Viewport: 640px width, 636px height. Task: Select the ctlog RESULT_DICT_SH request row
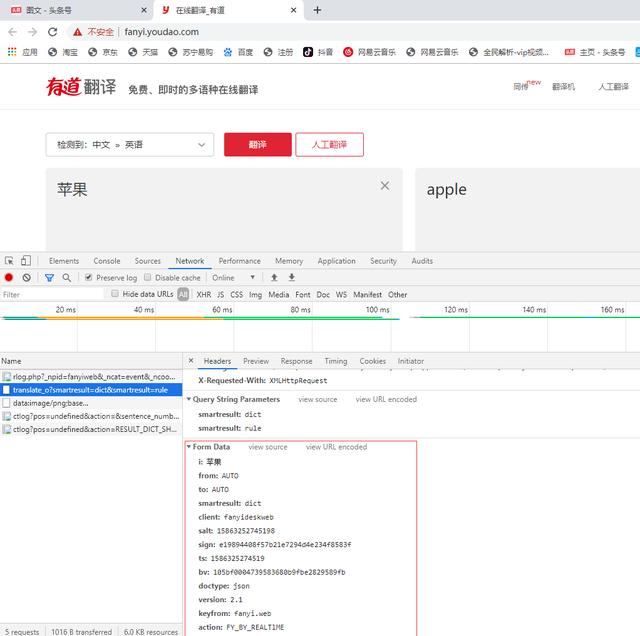pos(91,429)
